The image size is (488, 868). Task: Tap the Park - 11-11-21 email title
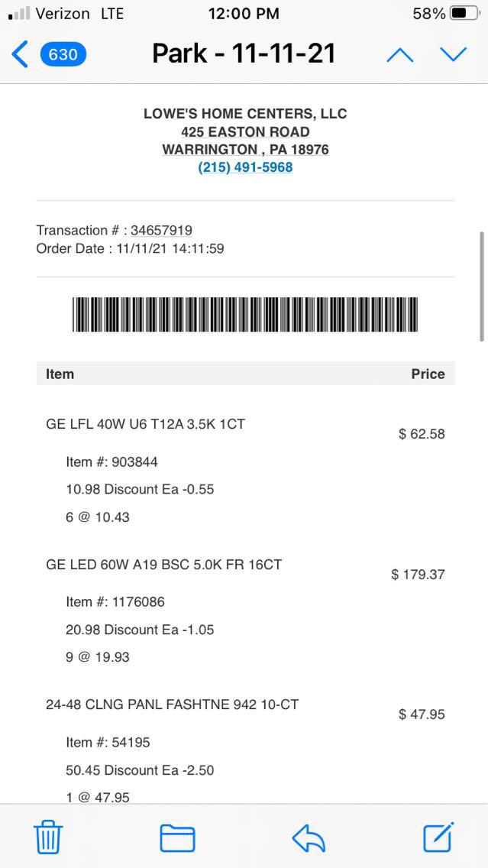coord(244,53)
